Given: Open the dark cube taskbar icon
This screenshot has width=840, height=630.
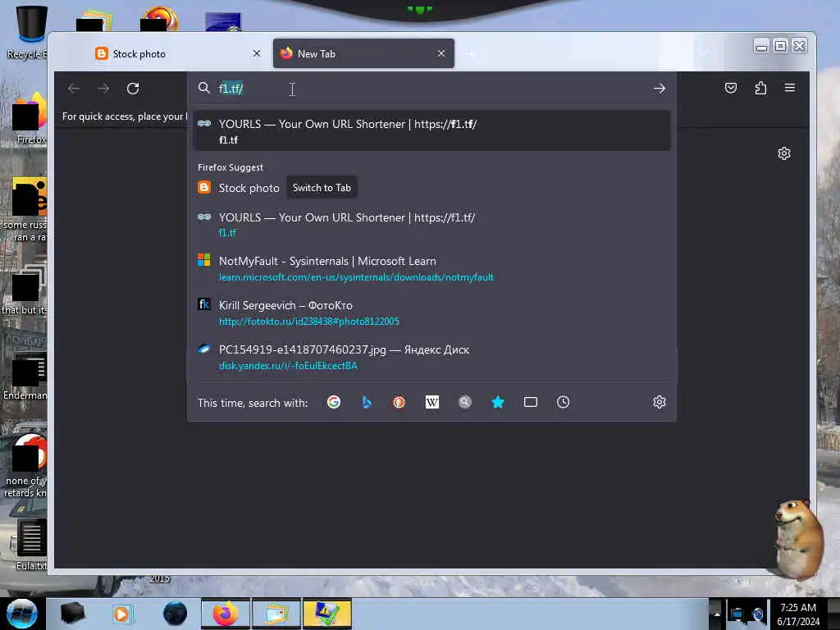Looking at the screenshot, I should pos(72,614).
